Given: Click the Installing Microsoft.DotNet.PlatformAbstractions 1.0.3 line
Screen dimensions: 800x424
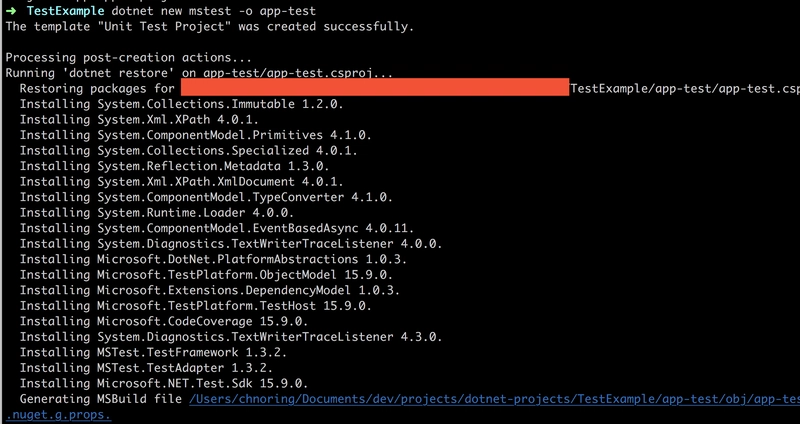Looking at the screenshot, I should (x=213, y=259).
